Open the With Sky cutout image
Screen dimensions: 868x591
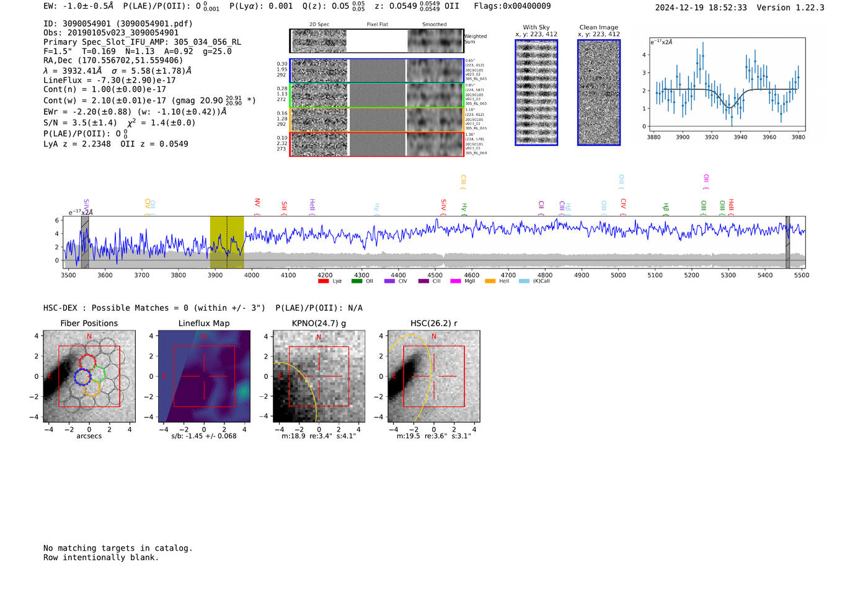click(x=536, y=92)
